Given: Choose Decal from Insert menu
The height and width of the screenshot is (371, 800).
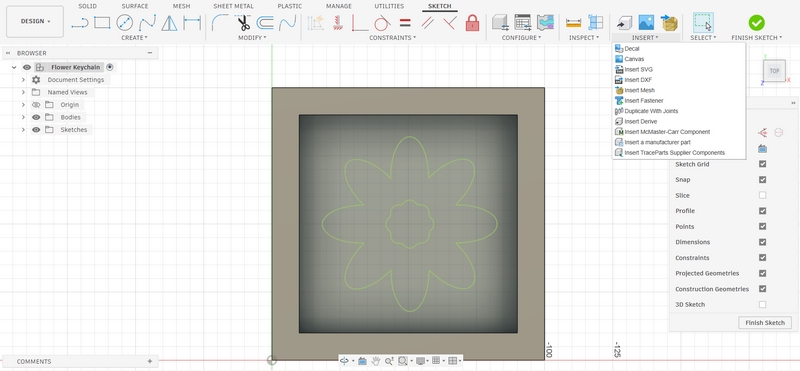Looking at the screenshot, I should click(632, 48).
